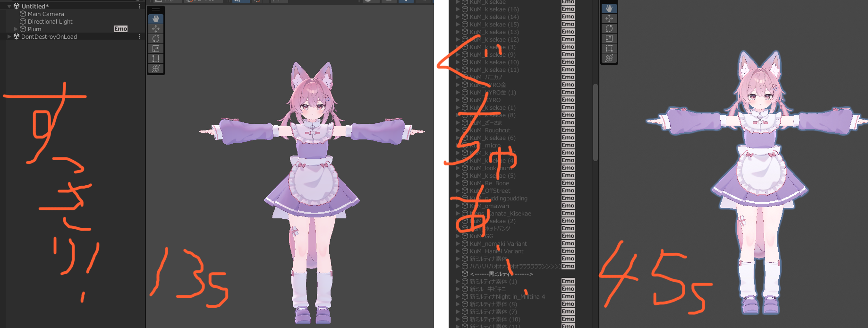Expand 新ミルティナ素体 (8) in hierarchy

[458, 304]
